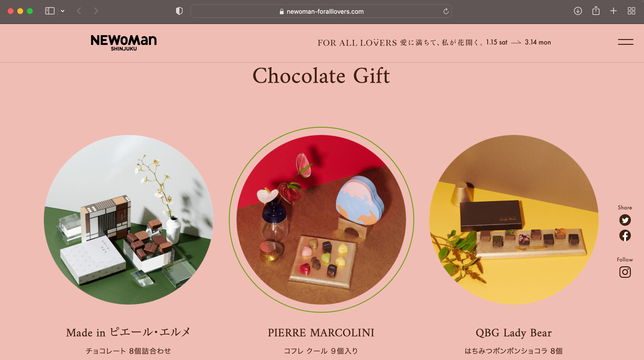This screenshot has width=644, height=360.
Task: Open the hamburger menu
Action: pos(625,42)
